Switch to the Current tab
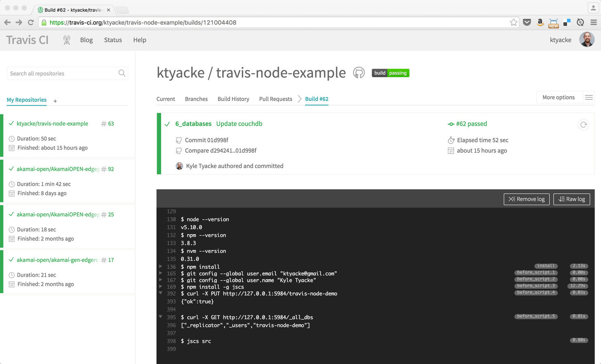601x364 pixels. pos(166,99)
